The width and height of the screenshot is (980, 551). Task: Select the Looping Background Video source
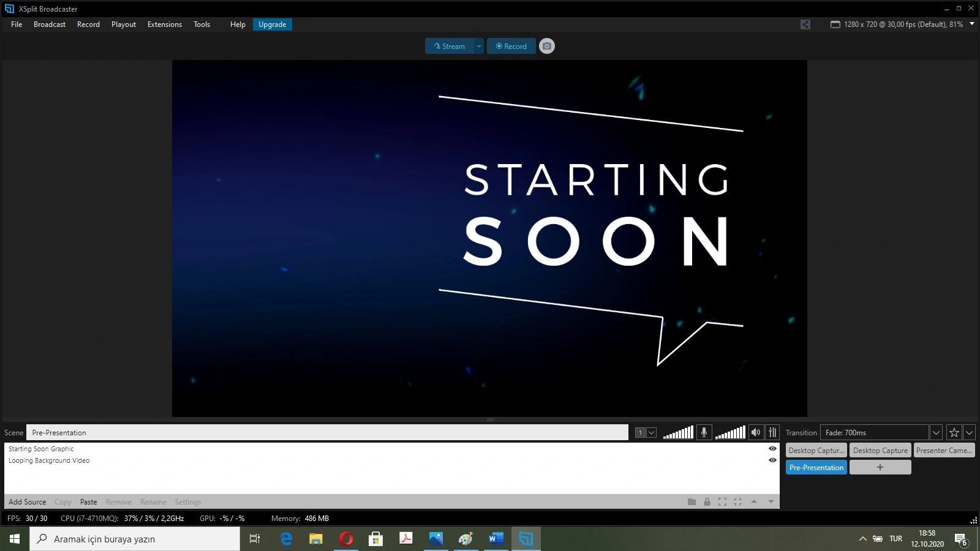(x=49, y=460)
